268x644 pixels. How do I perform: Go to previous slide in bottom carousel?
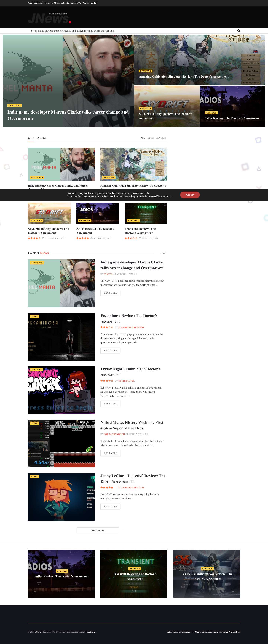(x=34, y=591)
